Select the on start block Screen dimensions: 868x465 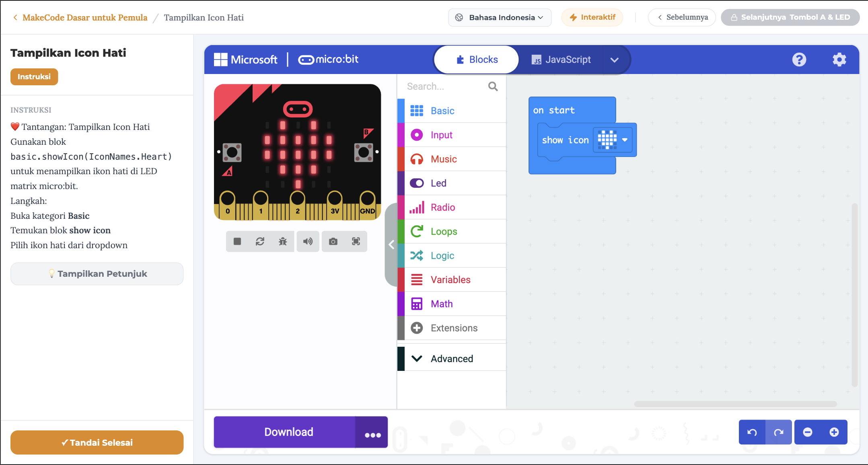click(554, 110)
